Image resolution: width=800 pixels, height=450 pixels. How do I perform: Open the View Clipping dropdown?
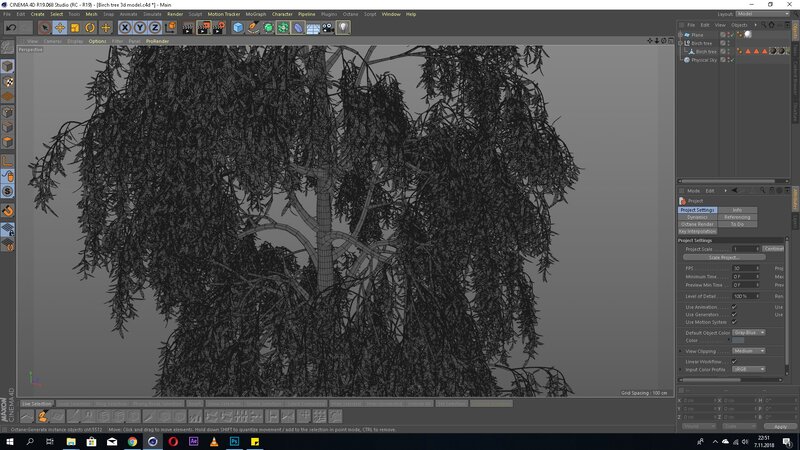tap(748, 351)
